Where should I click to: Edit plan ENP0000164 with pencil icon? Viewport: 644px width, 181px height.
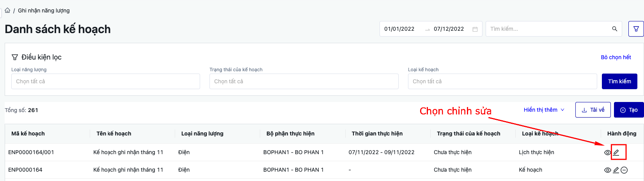616,170
